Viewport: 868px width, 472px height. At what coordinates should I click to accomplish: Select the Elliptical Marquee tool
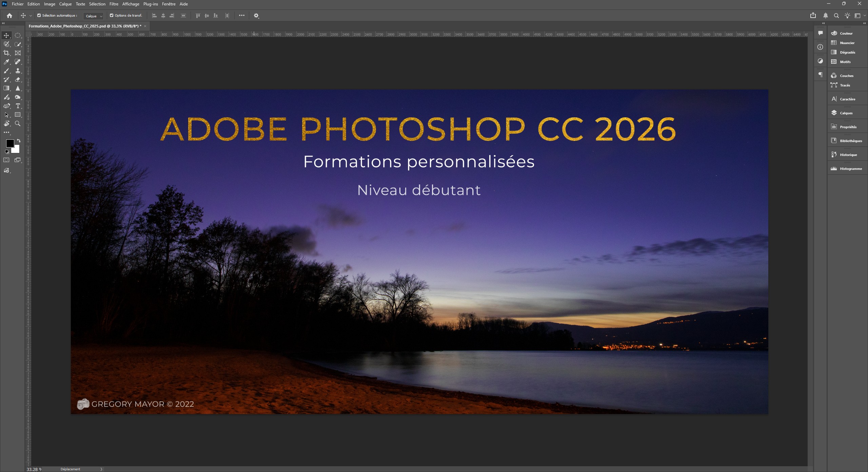tap(18, 35)
